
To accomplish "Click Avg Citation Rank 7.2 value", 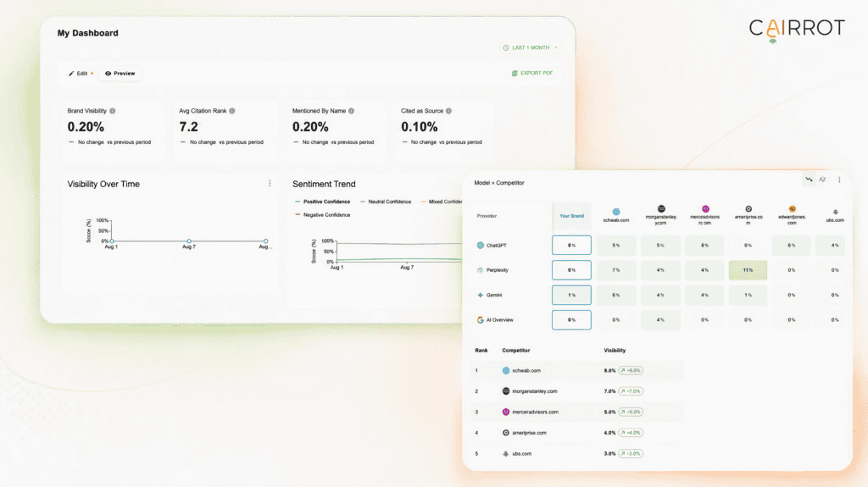I will point(189,127).
